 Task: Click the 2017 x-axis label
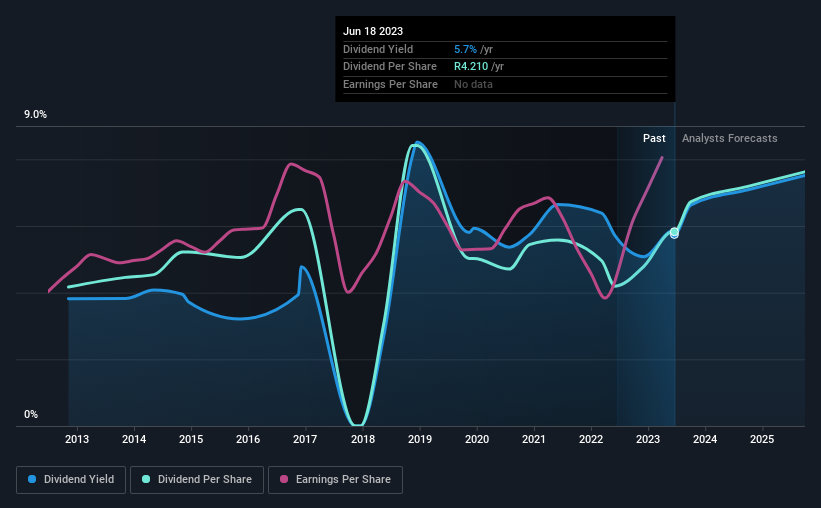pos(305,439)
